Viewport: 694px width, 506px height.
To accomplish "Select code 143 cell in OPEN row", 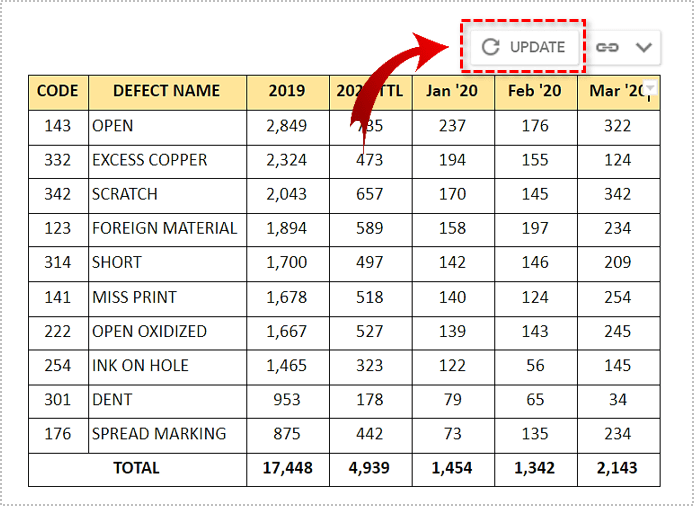I will pos(57,126).
